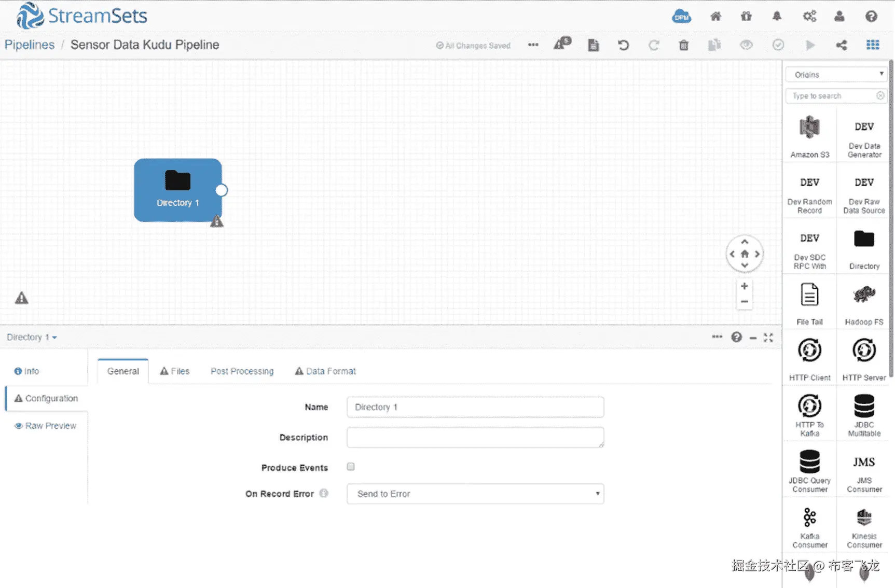Click the DPM cloud icon in header

681,17
